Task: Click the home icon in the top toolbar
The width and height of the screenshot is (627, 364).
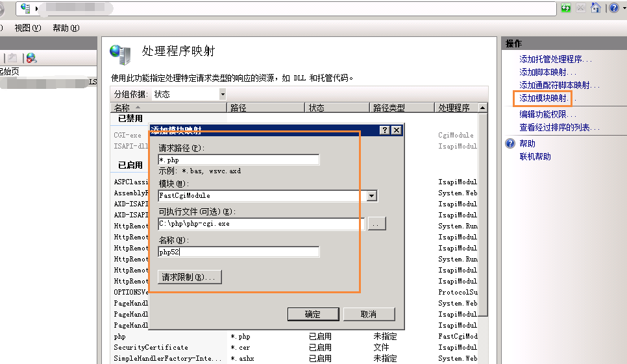Action: (x=595, y=8)
